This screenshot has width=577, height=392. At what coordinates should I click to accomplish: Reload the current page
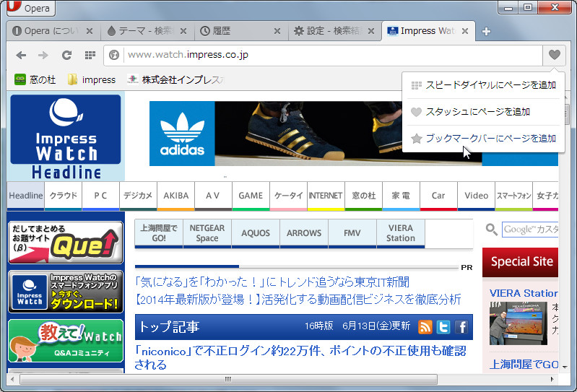pyautogui.click(x=66, y=55)
